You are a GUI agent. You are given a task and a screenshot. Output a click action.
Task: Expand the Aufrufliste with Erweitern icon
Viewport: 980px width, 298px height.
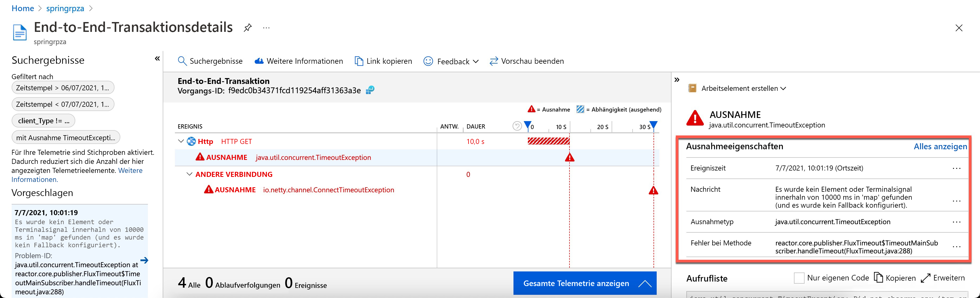click(926, 278)
